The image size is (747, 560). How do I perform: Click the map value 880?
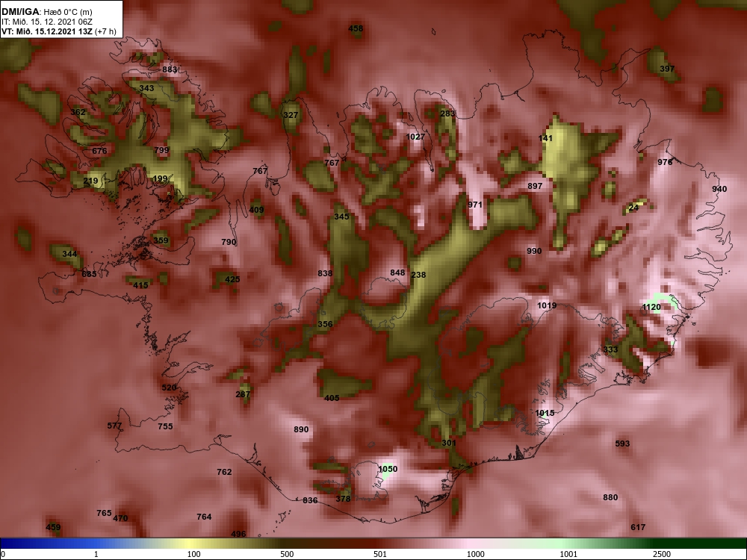pos(610,497)
